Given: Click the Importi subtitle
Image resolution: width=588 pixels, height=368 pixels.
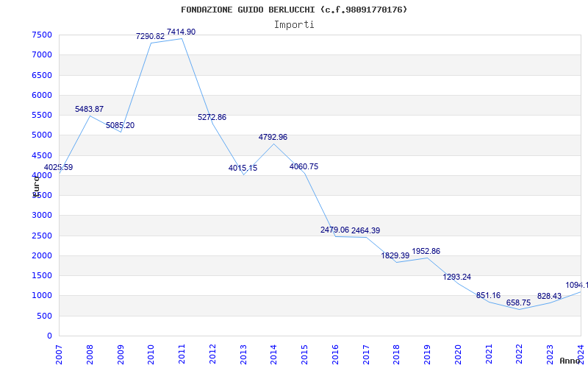Looking at the screenshot, I should click(294, 25).
